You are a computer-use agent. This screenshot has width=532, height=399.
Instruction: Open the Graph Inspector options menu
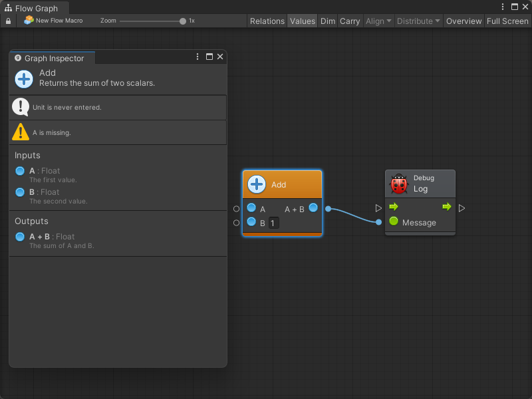pos(198,57)
